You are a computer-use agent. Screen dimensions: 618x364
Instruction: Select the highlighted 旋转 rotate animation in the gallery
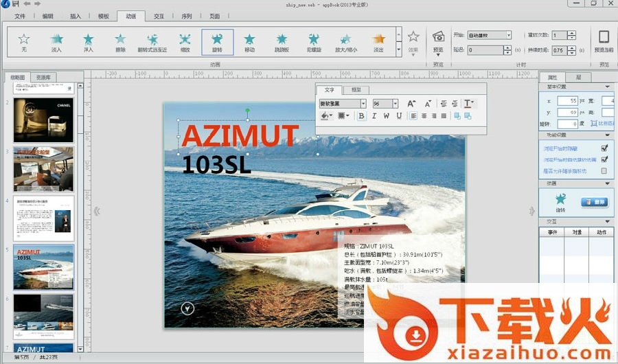[217, 42]
